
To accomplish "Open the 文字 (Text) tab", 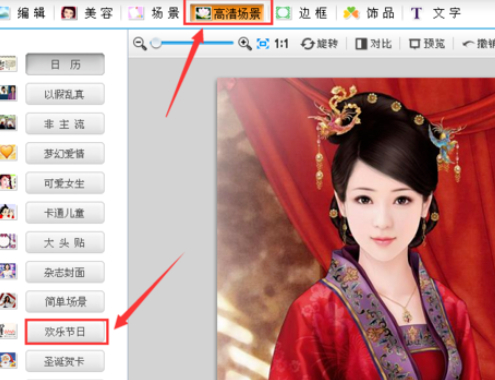I will tap(437, 13).
